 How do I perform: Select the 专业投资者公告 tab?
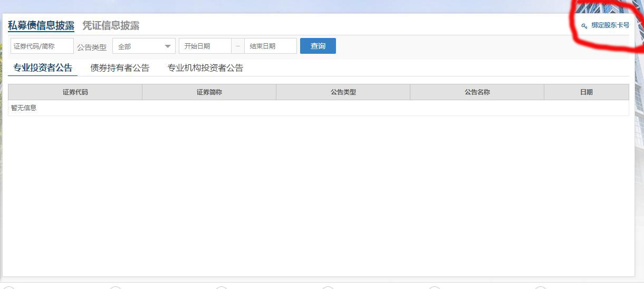coord(43,68)
